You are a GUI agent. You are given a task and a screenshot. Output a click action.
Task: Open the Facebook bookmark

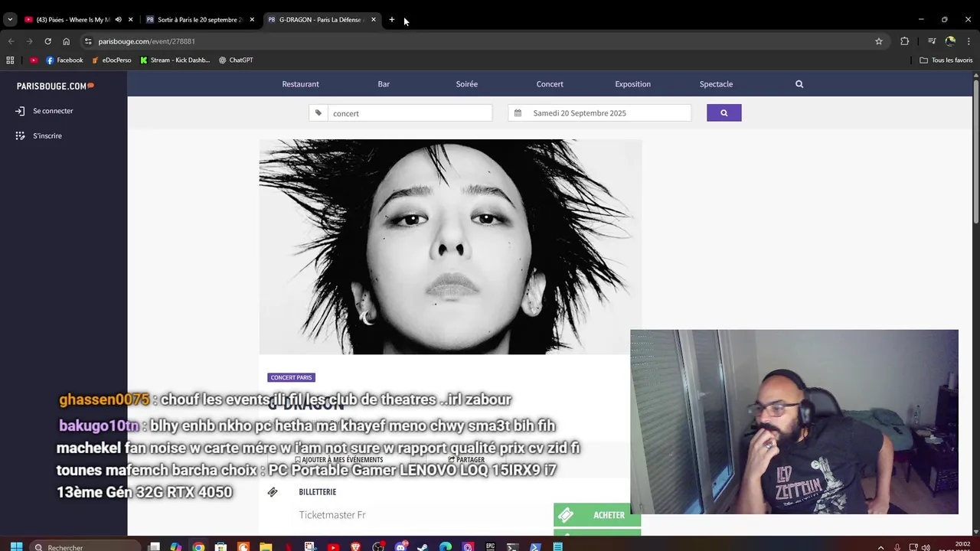coord(64,60)
